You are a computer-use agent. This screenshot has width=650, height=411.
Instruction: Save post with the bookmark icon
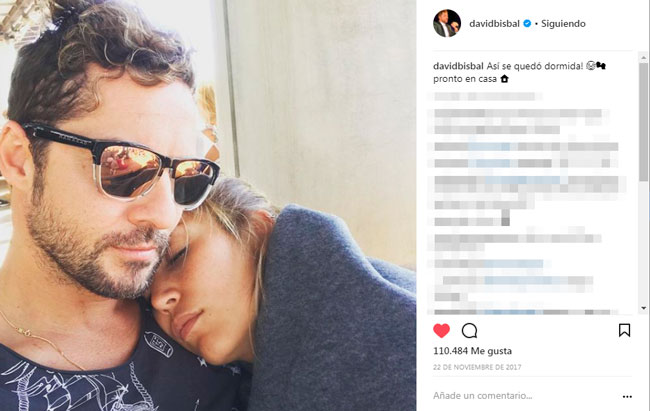pos(624,330)
